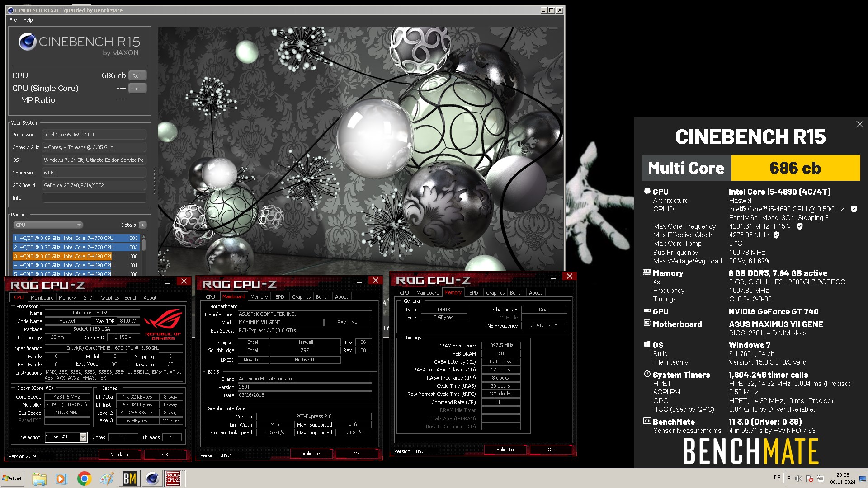The width and height of the screenshot is (868, 488).
Task: Click the Multi Core 686 cb score
Action: click(x=795, y=168)
